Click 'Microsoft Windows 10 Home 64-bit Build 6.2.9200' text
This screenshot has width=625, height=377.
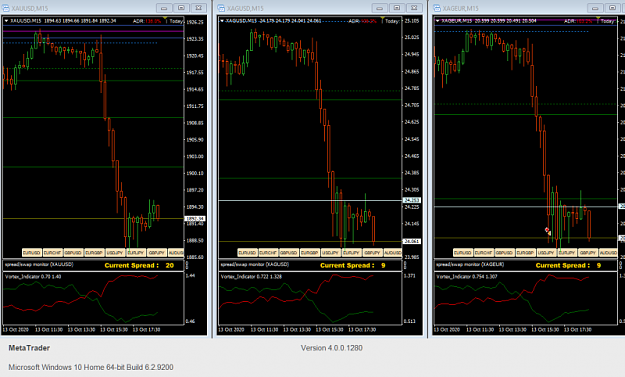click(91, 367)
